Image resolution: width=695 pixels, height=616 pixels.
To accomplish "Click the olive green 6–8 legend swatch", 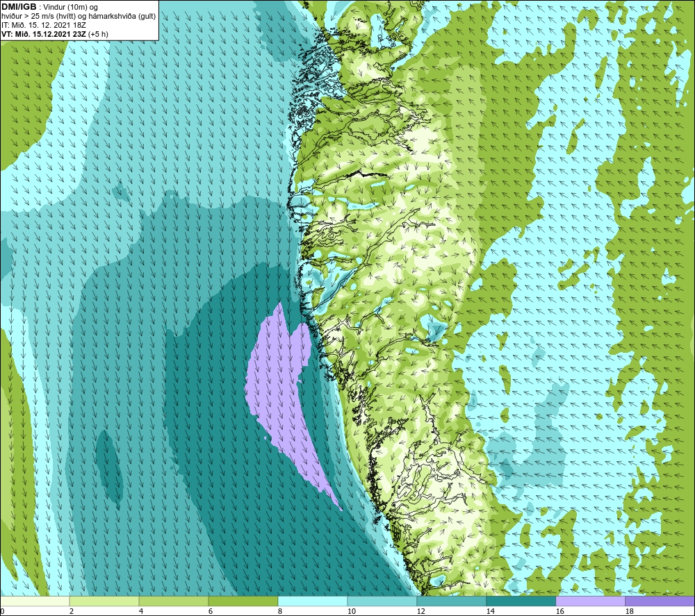I will pos(243,601).
